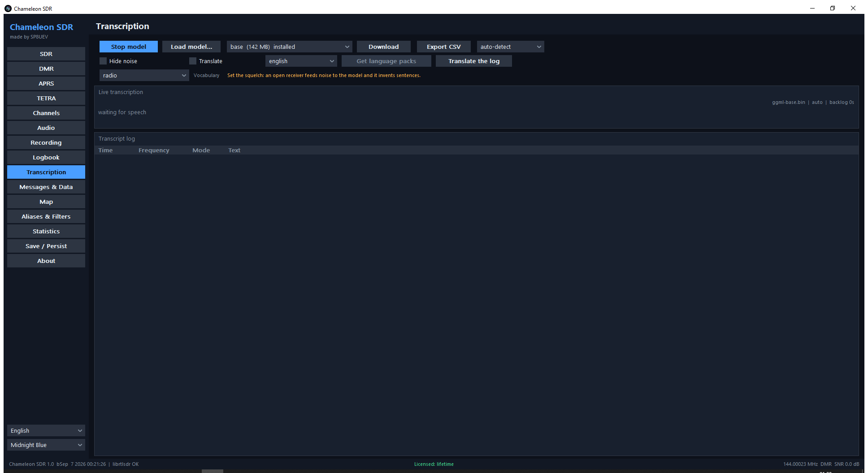The image size is (868, 473).
Task: Click the Export CSV button
Action: (444, 47)
